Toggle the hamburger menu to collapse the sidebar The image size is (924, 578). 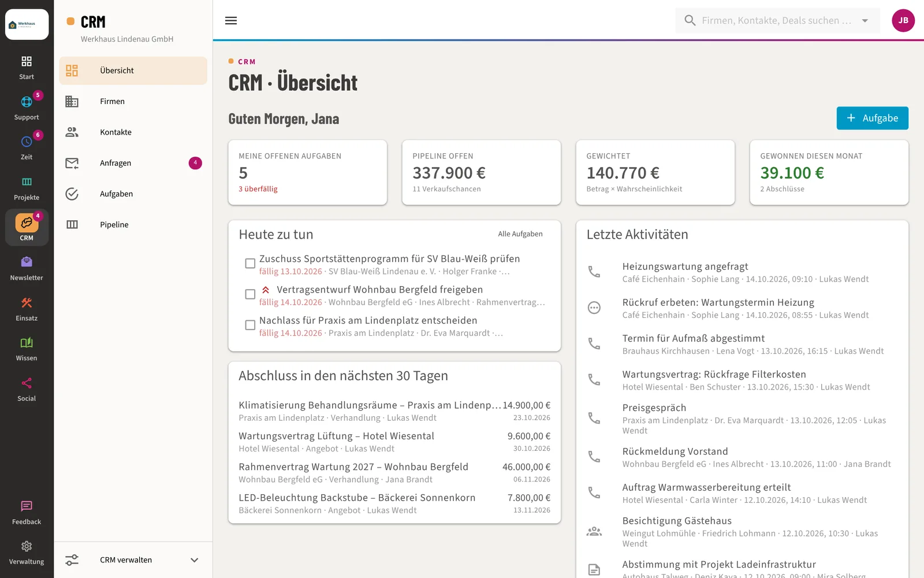point(231,21)
